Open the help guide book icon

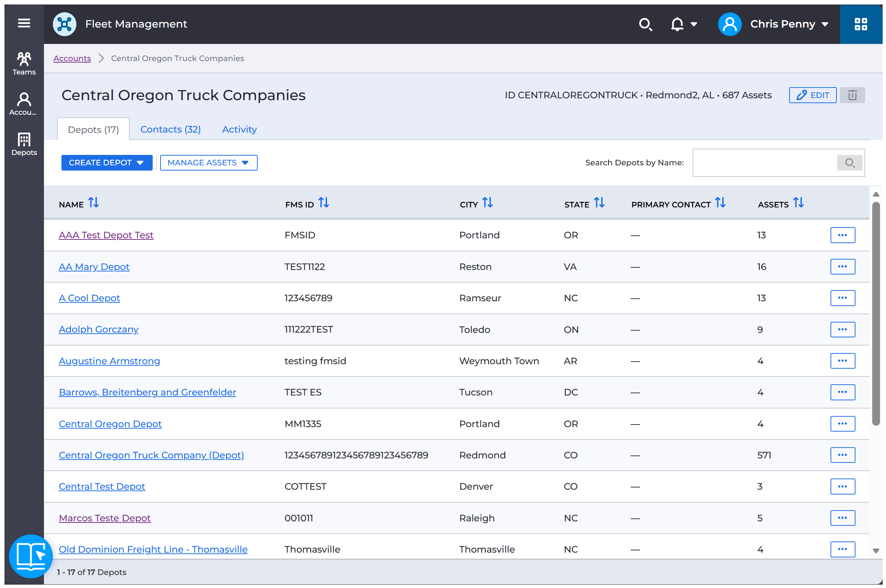point(31,556)
